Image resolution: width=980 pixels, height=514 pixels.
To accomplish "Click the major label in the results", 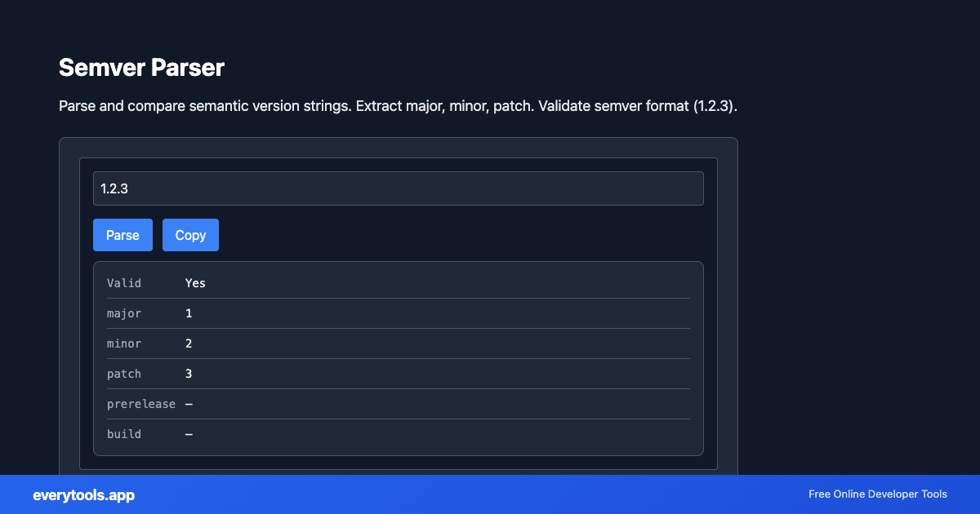I will pyautogui.click(x=123, y=312).
